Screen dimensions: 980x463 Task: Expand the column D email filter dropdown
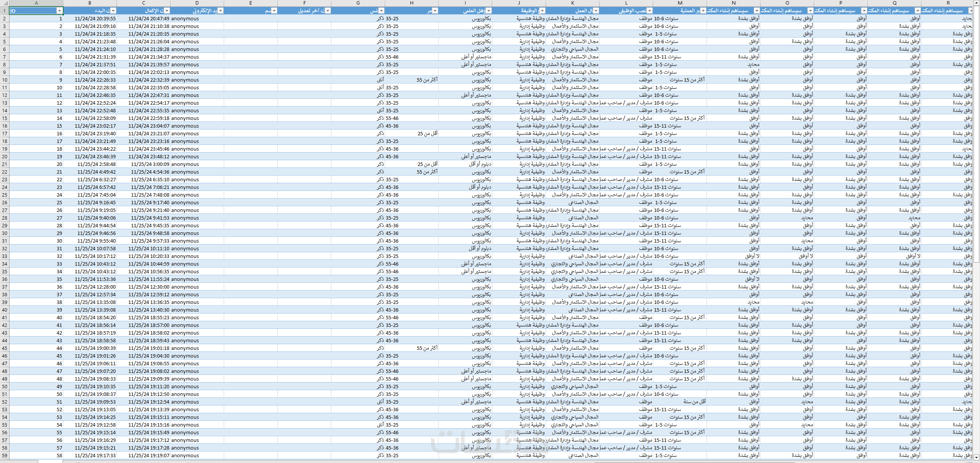click(220, 11)
